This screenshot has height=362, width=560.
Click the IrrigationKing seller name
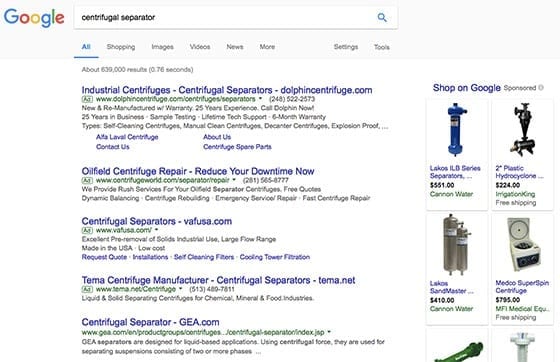[515, 194]
